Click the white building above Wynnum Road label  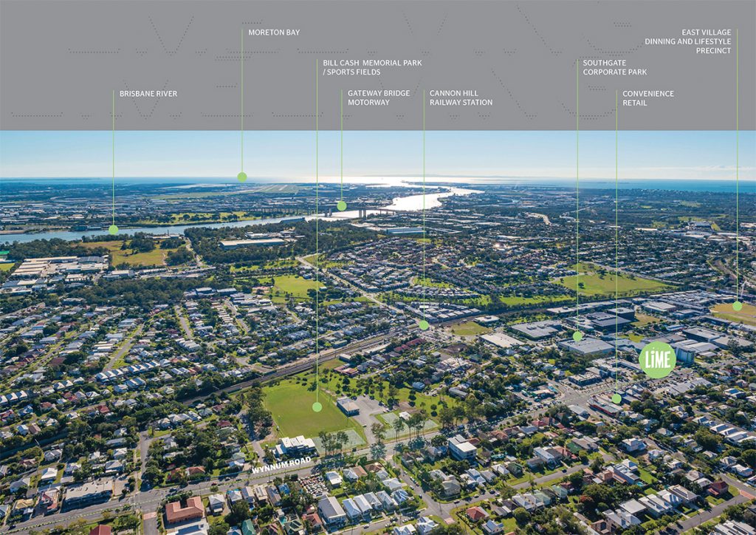295,446
